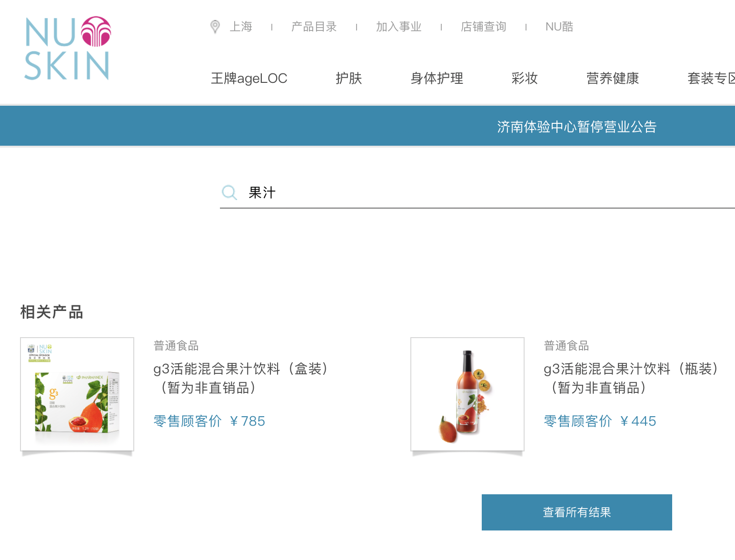Browse the 身体护理 category
735x560 pixels.
(436, 78)
